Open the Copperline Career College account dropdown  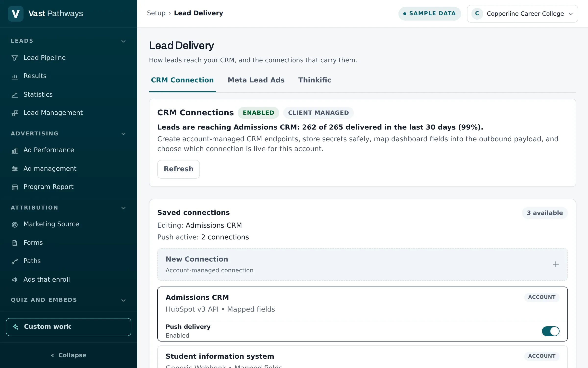pyautogui.click(x=522, y=13)
